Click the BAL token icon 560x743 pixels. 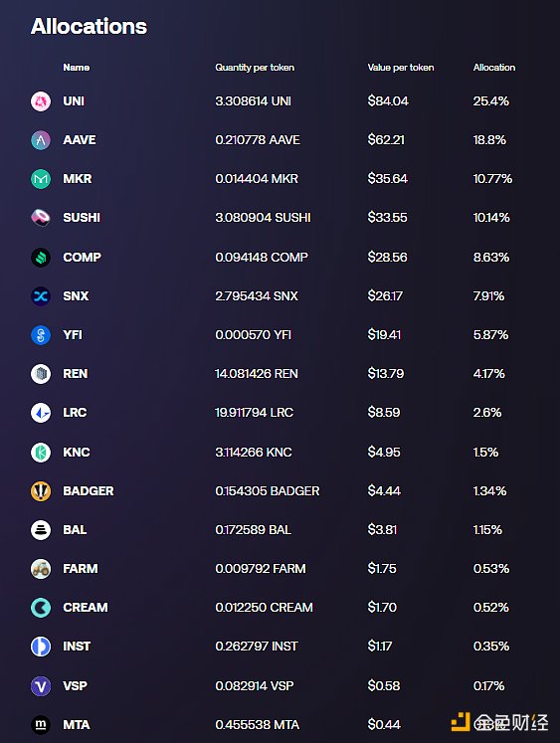[41, 530]
